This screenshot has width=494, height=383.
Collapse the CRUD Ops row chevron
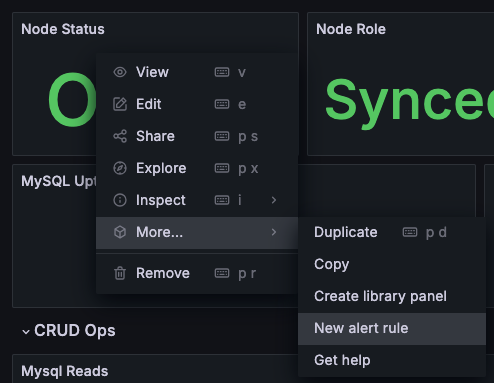tap(26, 332)
